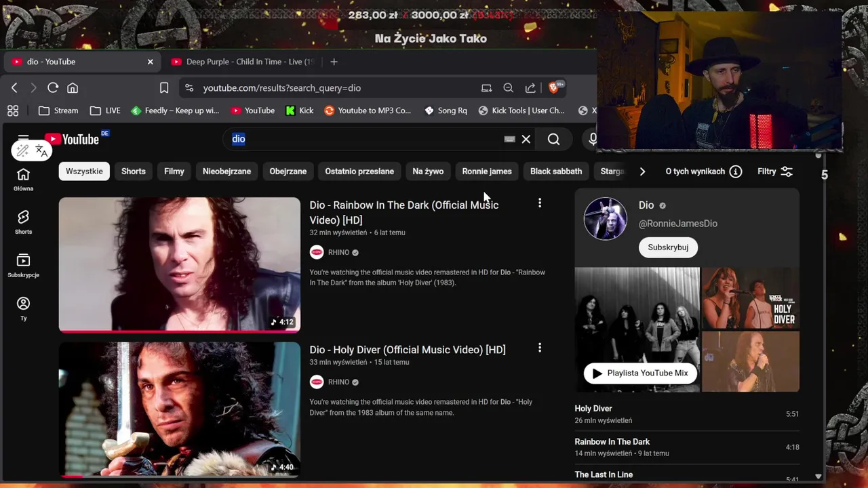Open the bookmarks bar apps grid icon

tap(13, 110)
